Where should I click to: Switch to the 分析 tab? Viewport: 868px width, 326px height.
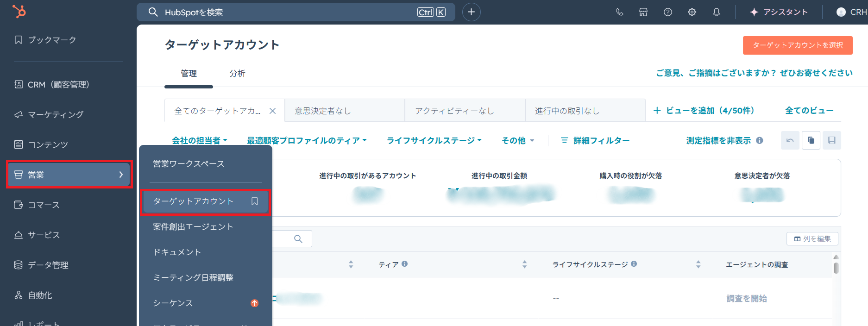237,74
